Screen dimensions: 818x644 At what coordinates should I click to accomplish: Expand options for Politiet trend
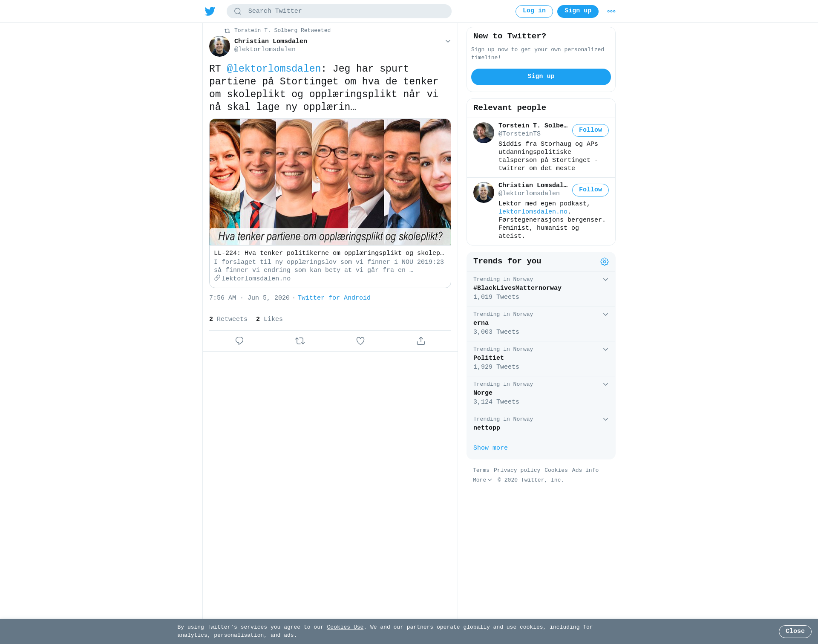point(605,349)
